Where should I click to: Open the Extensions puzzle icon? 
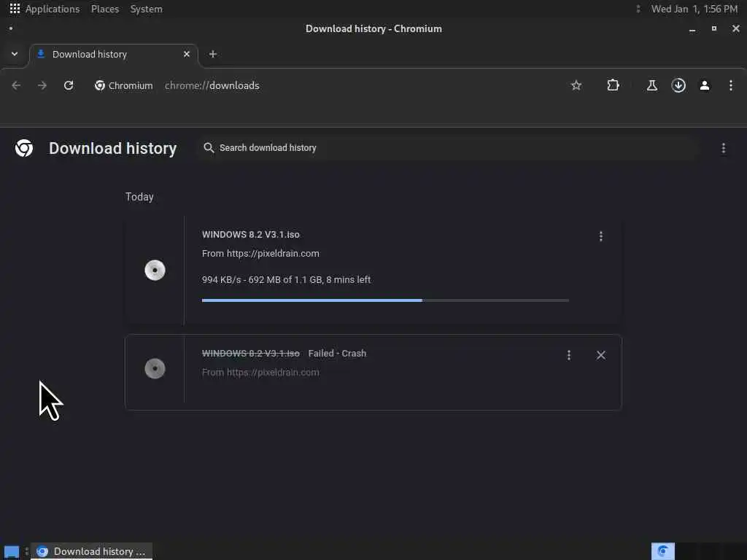click(613, 86)
